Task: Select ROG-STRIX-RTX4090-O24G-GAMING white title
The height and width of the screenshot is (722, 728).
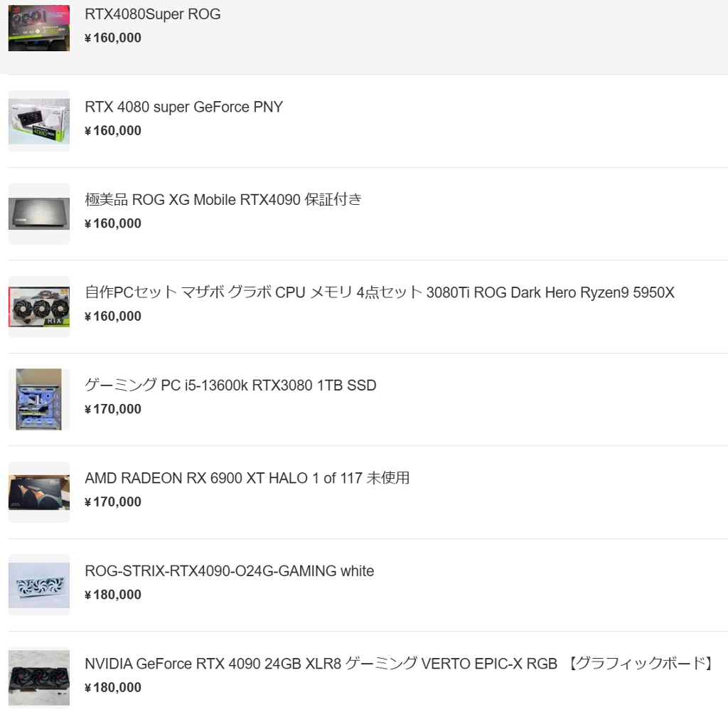Action: click(x=230, y=571)
